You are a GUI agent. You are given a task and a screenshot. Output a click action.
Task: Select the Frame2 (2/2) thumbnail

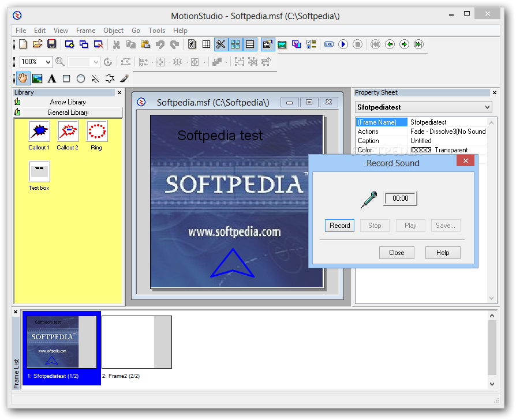(x=137, y=342)
